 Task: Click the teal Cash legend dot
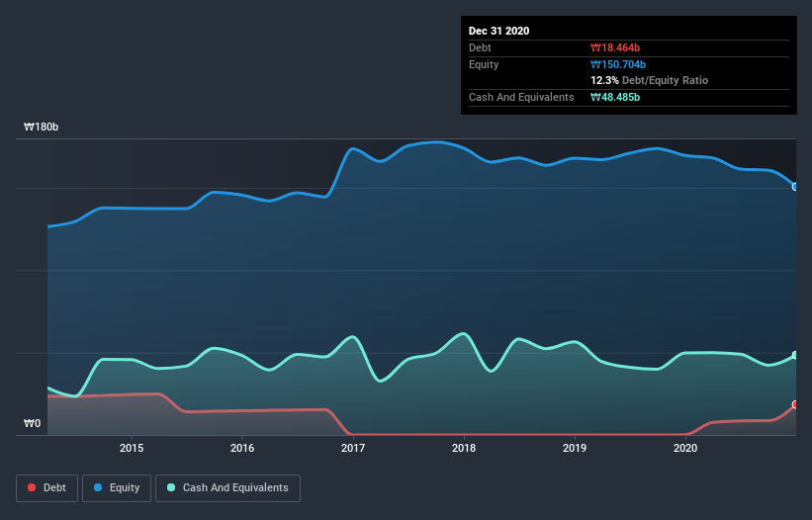tap(171, 487)
